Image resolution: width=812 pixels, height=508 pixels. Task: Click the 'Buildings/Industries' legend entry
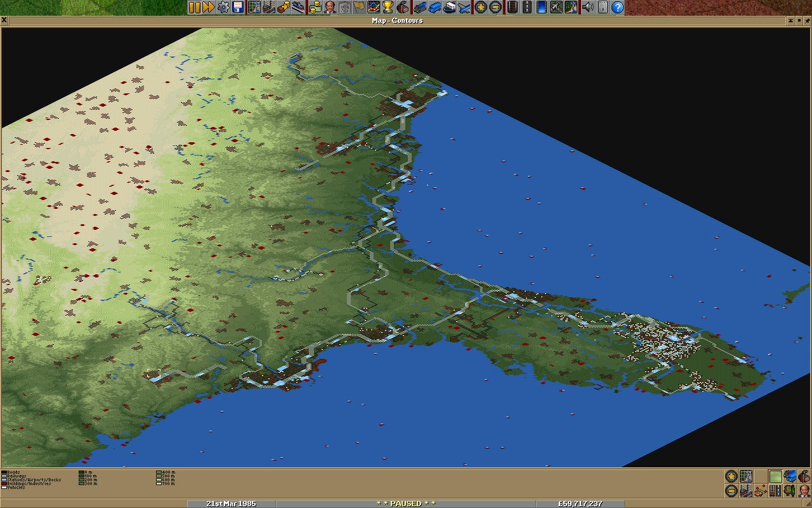26,484
